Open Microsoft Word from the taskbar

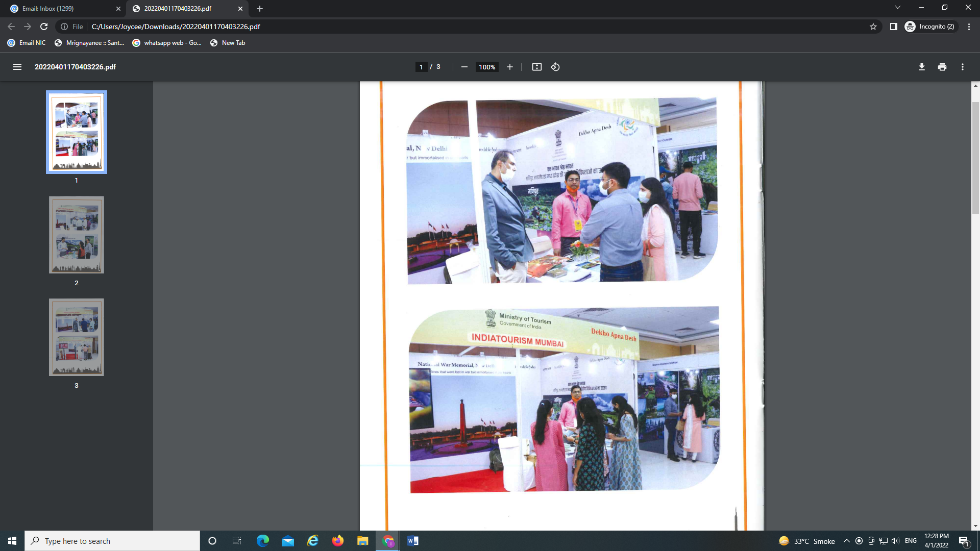[x=413, y=541]
